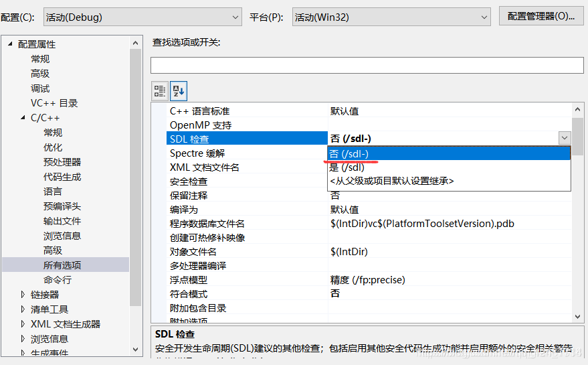
Task: Choose 否 (/sdl-) from dropdown list
Action: (x=450, y=153)
